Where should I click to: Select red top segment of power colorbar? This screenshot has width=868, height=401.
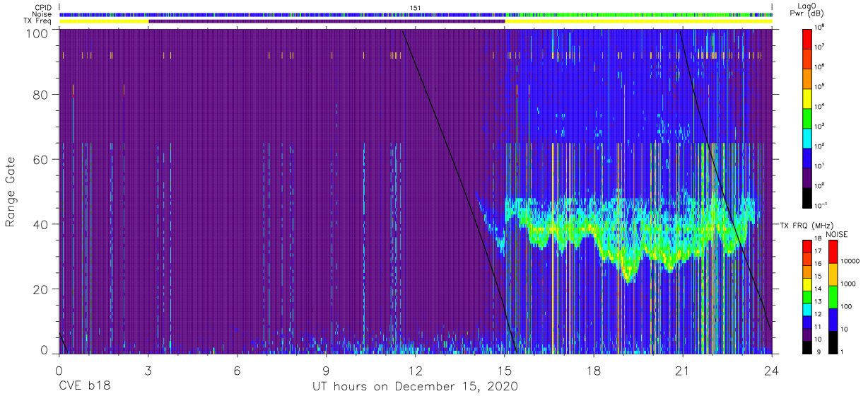tap(807, 37)
